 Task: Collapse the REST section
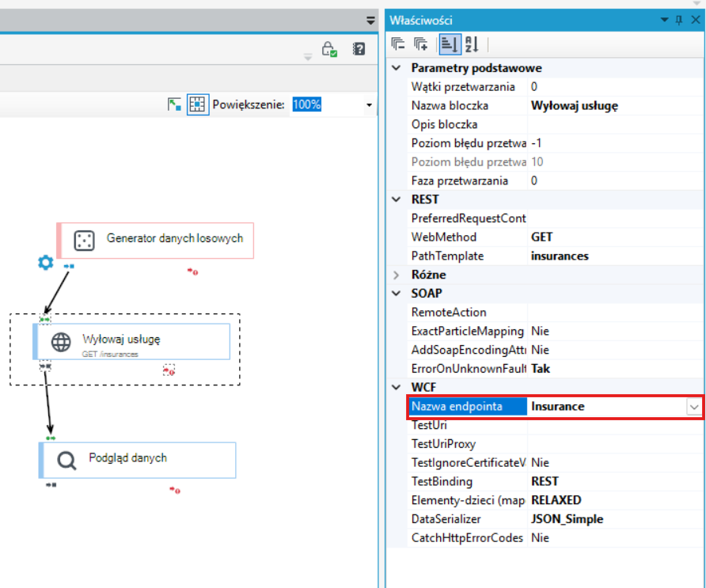[x=397, y=199]
